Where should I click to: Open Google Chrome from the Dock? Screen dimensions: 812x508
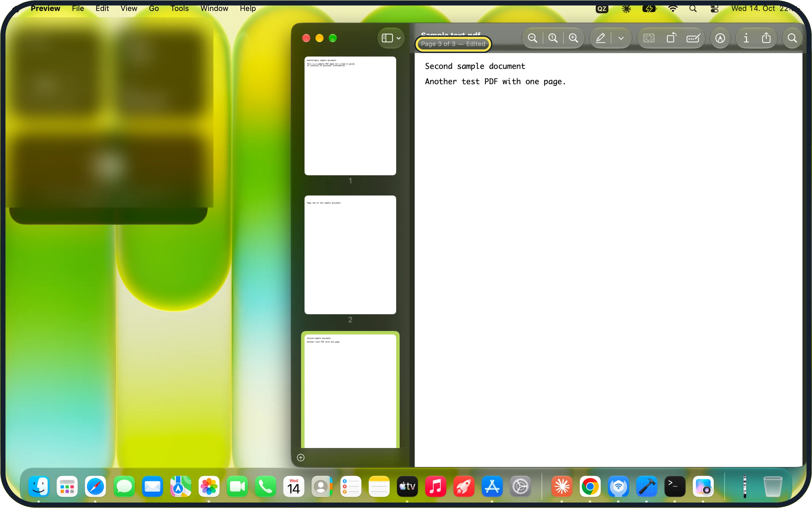click(x=590, y=486)
